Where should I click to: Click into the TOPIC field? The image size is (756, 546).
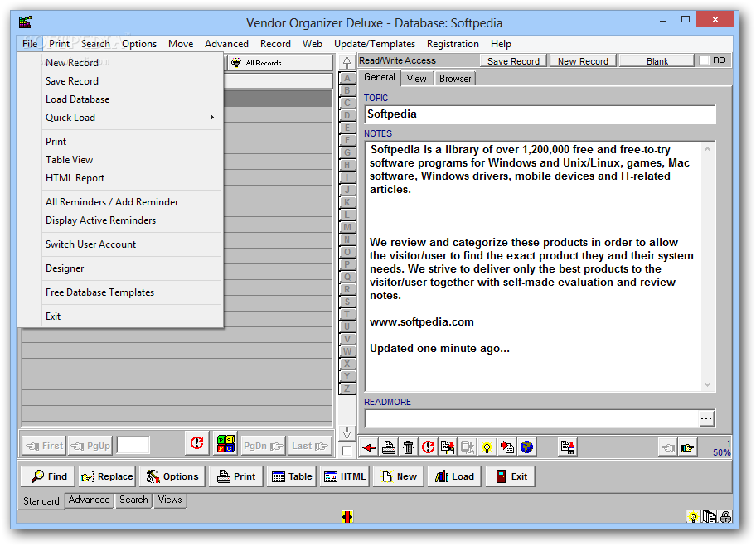[540, 114]
